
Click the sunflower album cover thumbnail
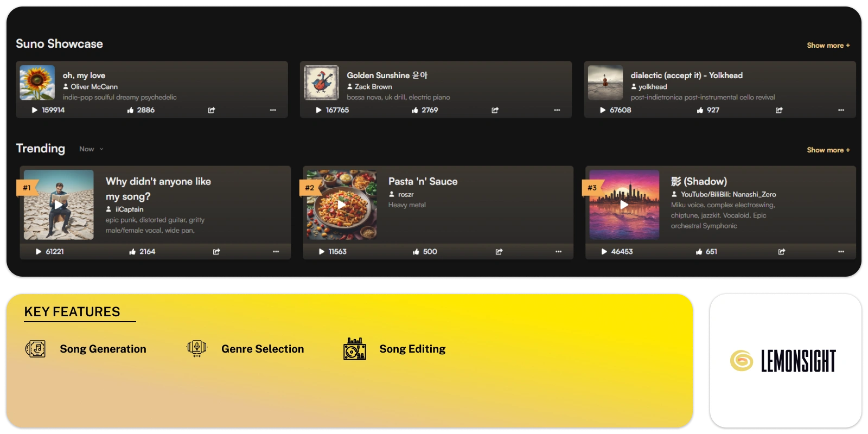point(37,83)
